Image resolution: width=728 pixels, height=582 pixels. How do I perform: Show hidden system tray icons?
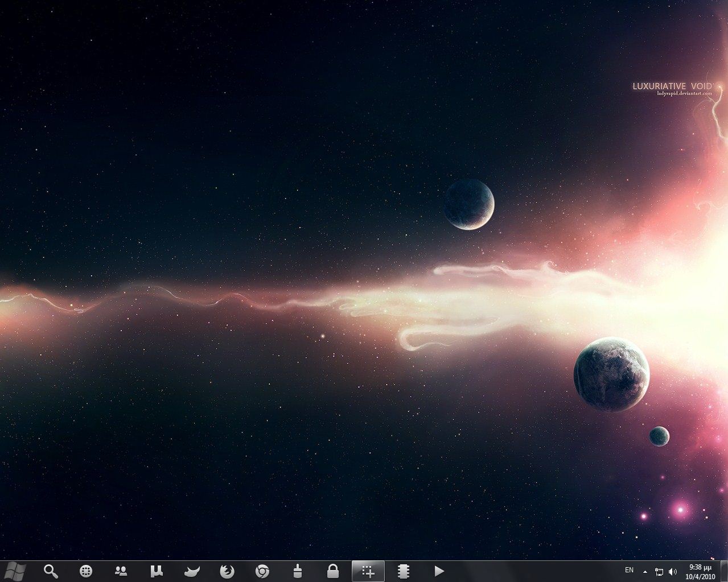pos(645,571)
